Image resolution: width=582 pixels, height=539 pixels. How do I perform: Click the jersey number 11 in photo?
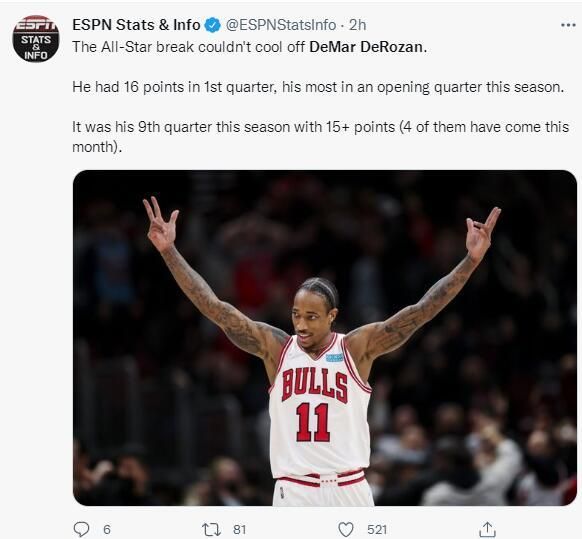point(313,422)
